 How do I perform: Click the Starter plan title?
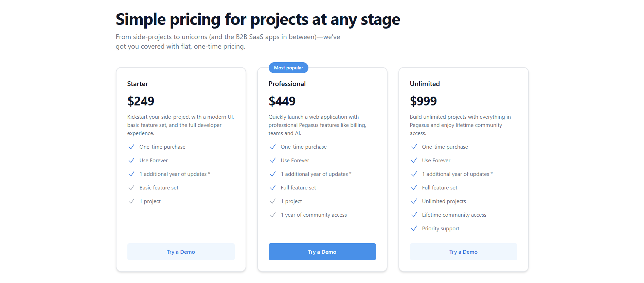137,84
